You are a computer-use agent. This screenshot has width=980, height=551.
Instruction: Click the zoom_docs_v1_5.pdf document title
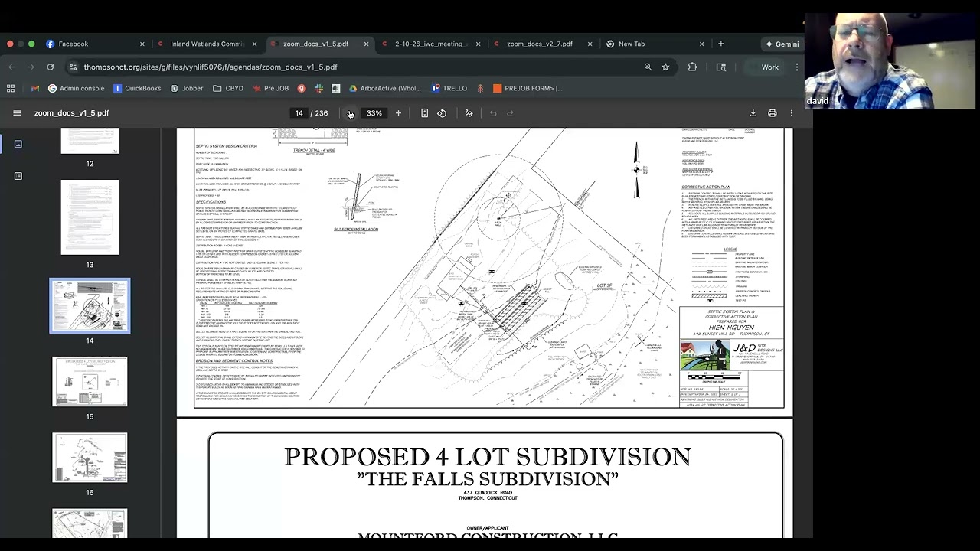click(71, 113)
